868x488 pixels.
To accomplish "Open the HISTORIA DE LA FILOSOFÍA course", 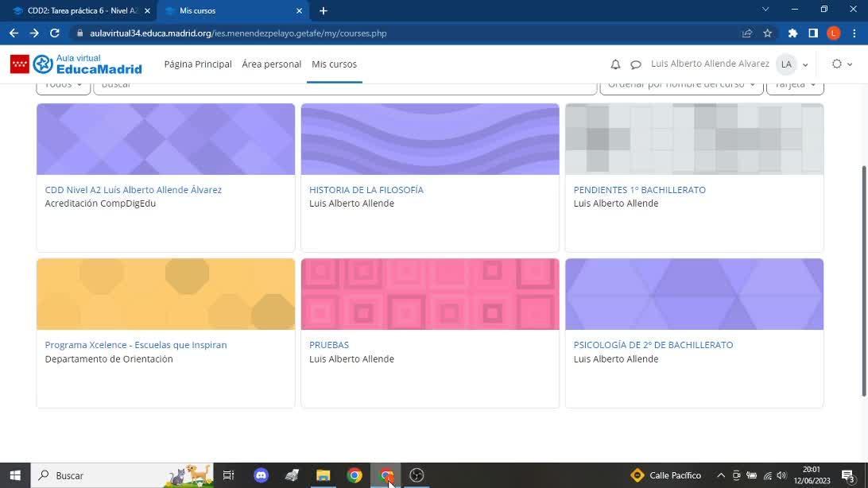I will pyautogui.click(x=366, y=190).
